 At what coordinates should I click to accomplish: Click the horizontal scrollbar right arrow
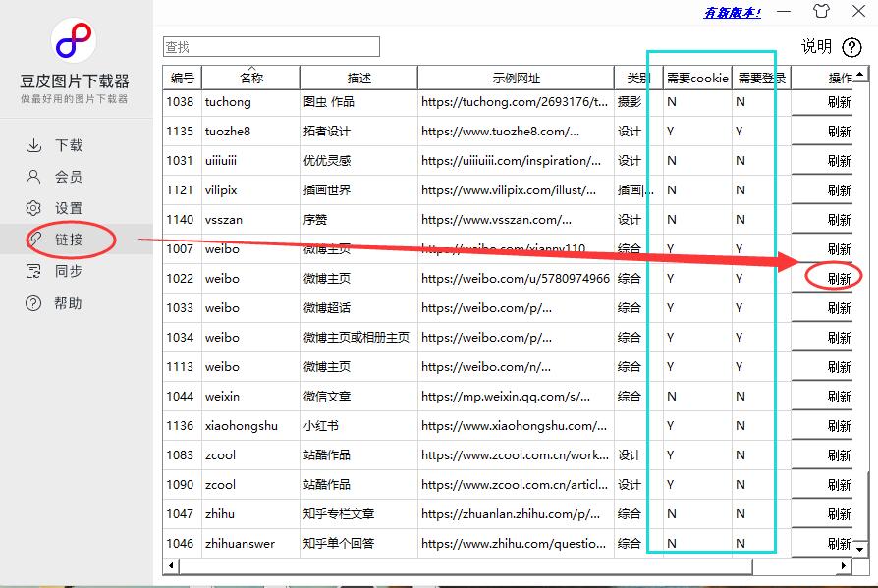tap(844, 566)
